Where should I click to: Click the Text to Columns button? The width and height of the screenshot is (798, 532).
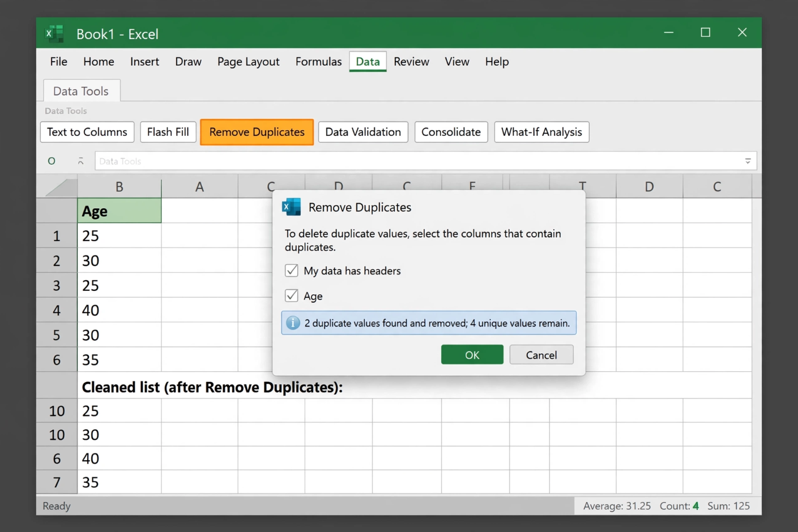point(87,132)
